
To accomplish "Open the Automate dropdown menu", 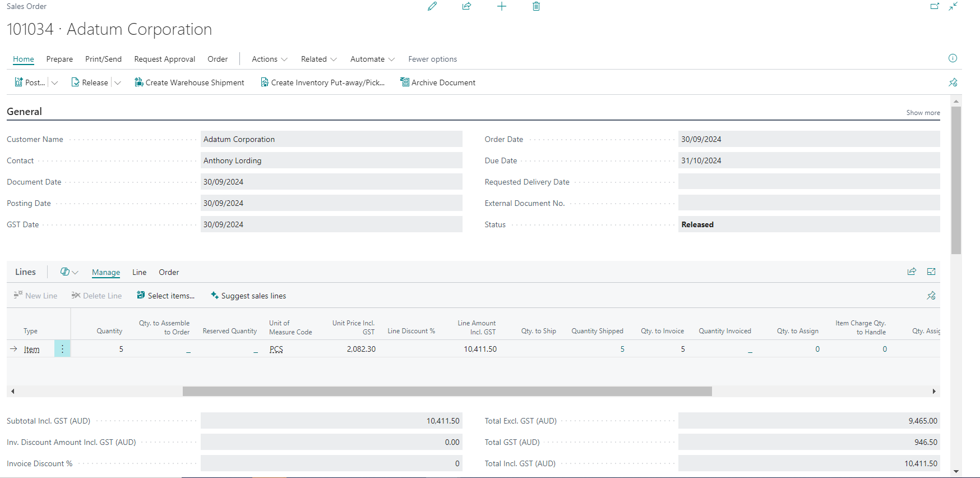I will 373,59.
